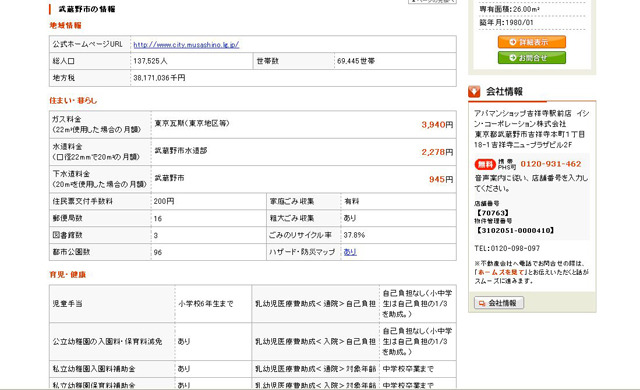
Task: Open the Musashino city official homepage link
Action: [186, 45]
